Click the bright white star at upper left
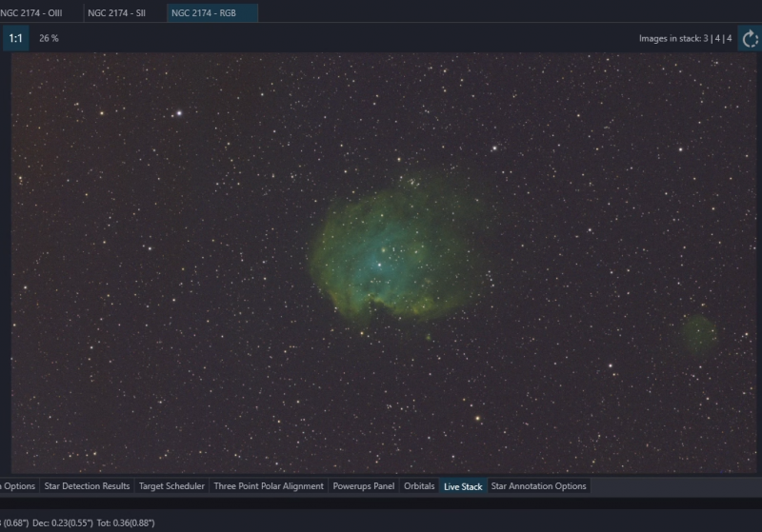This screenshot has width=762, height=532. click(179, 113)
